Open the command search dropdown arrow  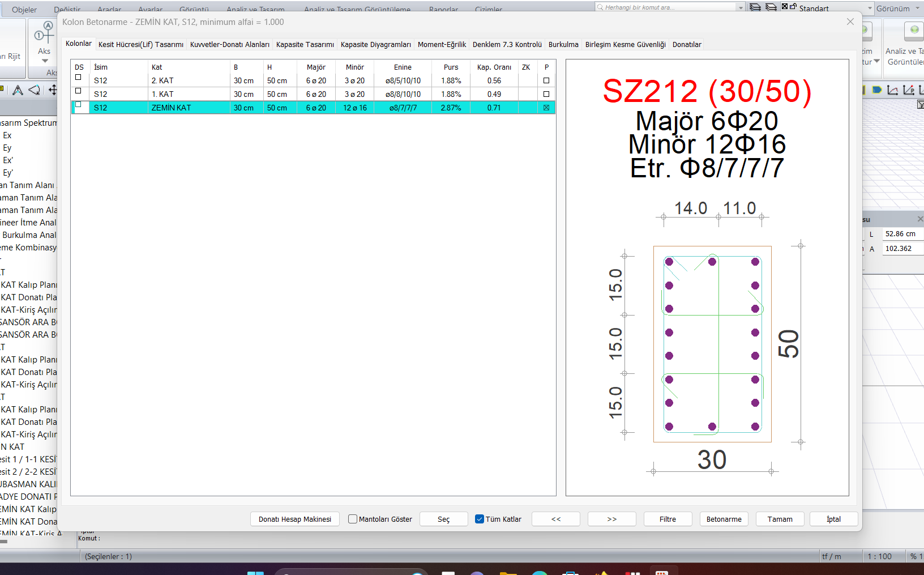[741, 7]
